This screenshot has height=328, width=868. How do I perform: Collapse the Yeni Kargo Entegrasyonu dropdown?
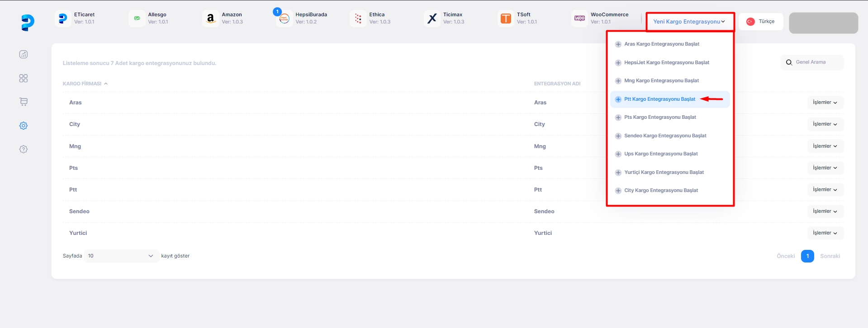point(689,22)
